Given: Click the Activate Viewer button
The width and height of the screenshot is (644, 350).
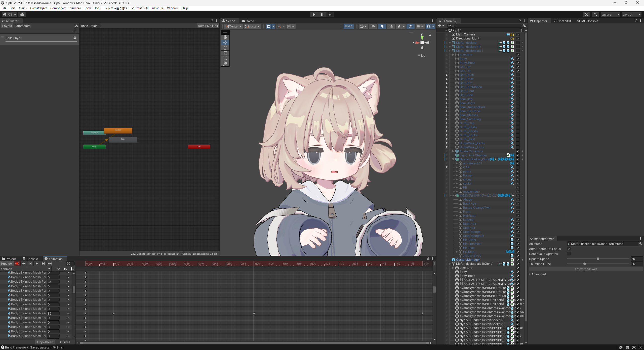Looking at the screenshot, I should coord(585,269).
